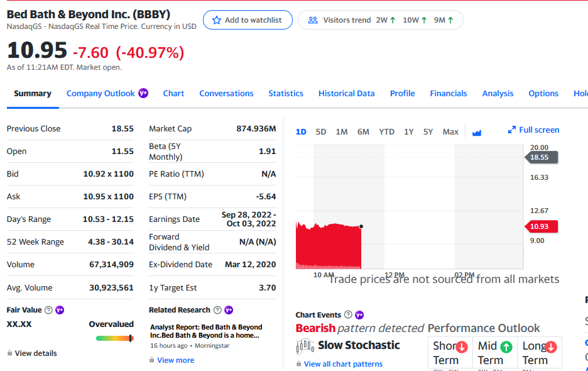Open the Company Outlook tab
This screenshot has height=371, width=588.
pos(101,94)
